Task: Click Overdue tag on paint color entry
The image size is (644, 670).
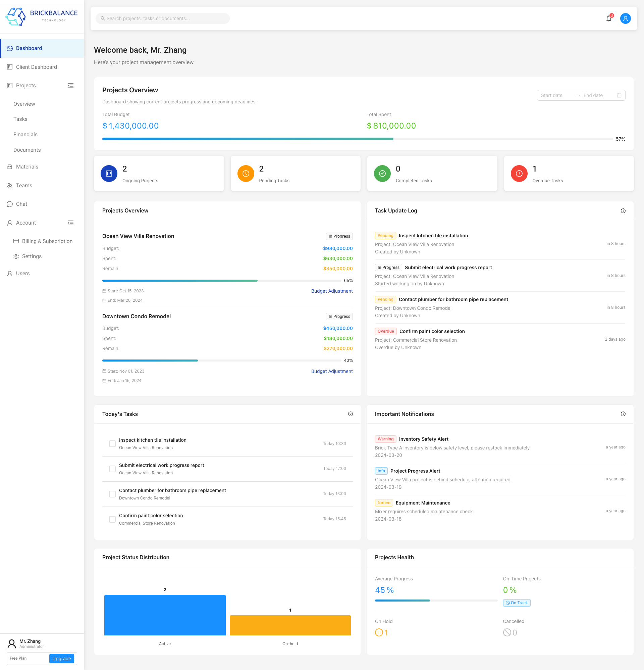Action: click(x=386, y=331)
